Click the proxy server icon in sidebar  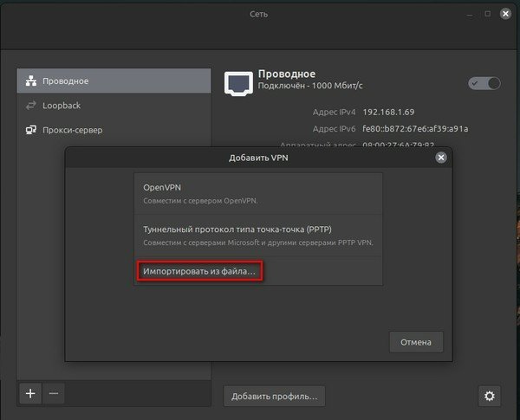point(31,130)
